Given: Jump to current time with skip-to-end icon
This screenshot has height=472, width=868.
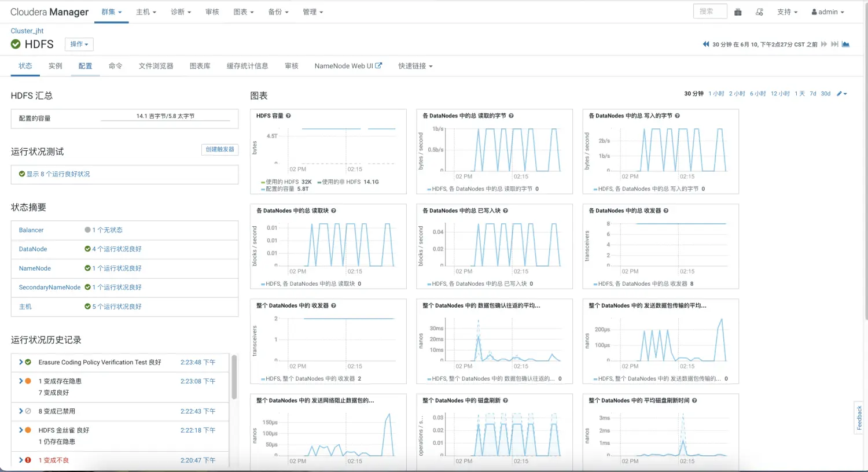Looking at the screenshot, I should tap(834, 44).
